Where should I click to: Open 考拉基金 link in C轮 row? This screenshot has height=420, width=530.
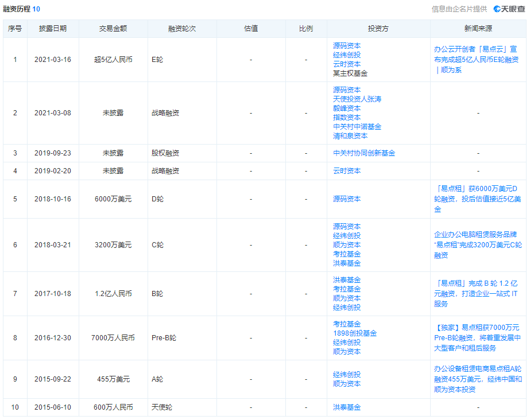coord(347,254)
